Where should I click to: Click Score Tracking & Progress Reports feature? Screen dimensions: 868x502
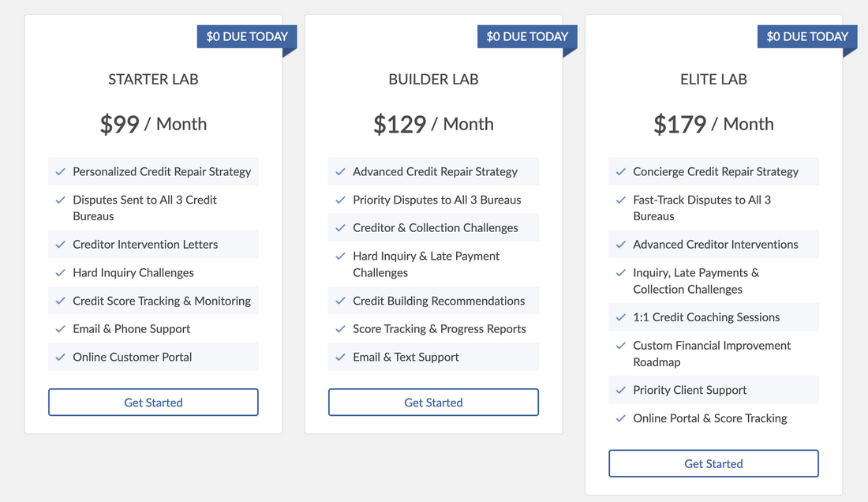tap(440, 329)
